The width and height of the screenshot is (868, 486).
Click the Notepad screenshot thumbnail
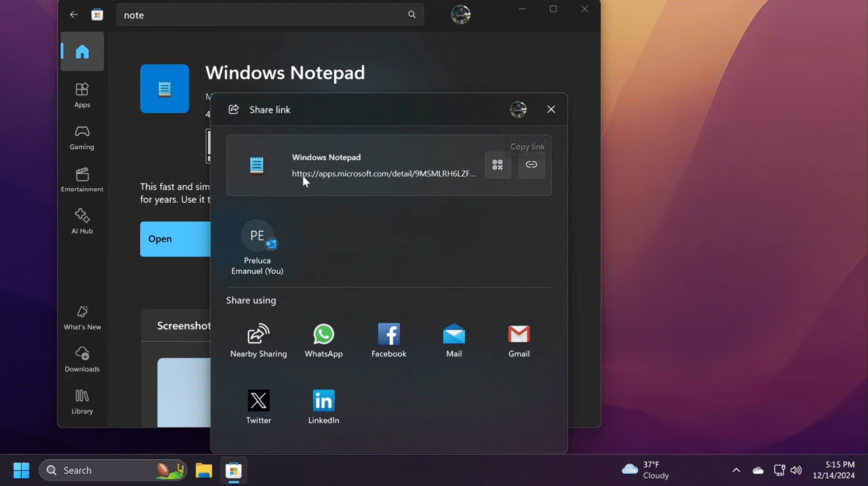[x=184, y=392]
